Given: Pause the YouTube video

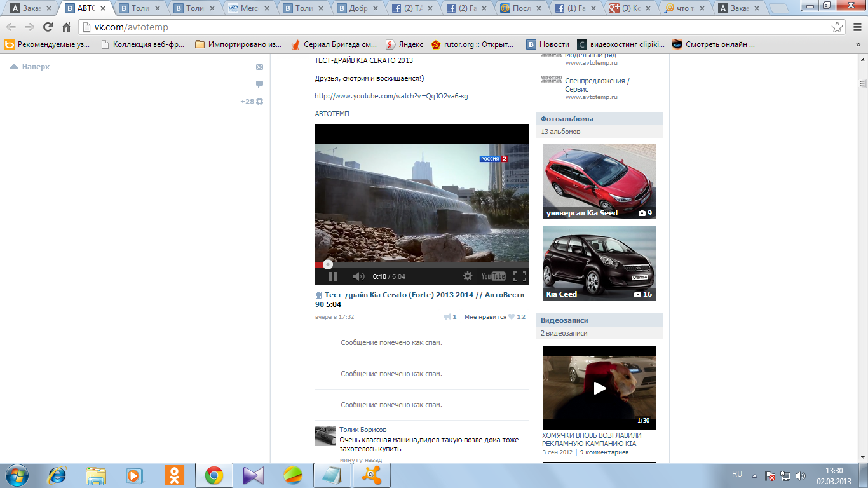Looking at the screenshot, I should (332, 276).
